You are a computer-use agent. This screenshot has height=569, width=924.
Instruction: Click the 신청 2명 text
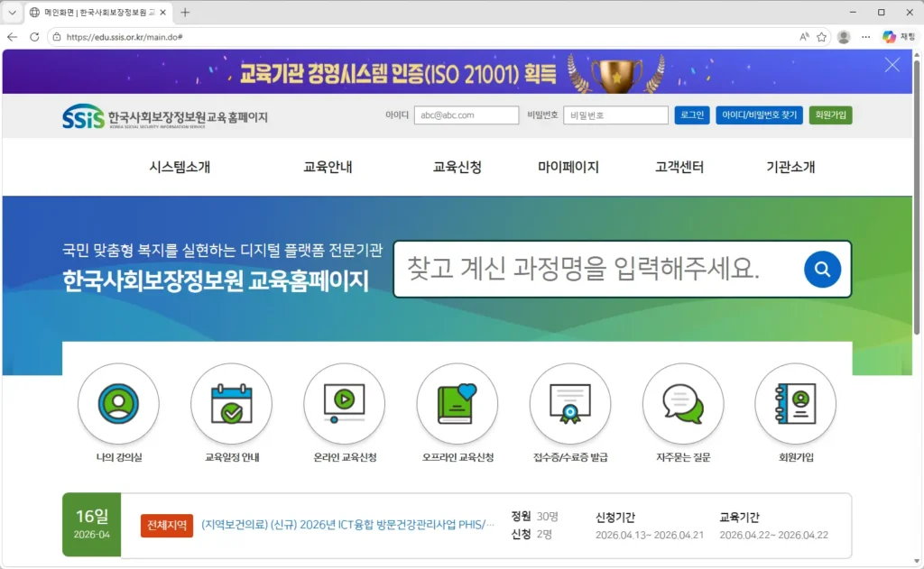point(531,534)
